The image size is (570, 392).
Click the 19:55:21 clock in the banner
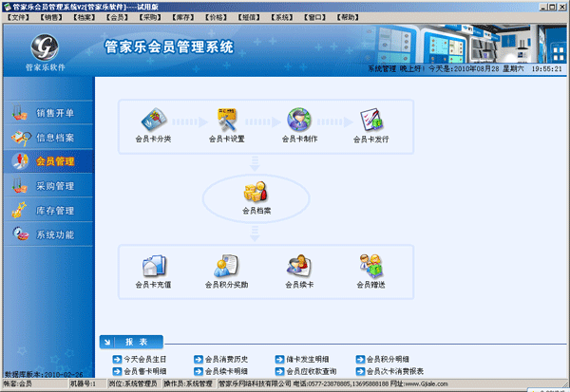point(547,68)
